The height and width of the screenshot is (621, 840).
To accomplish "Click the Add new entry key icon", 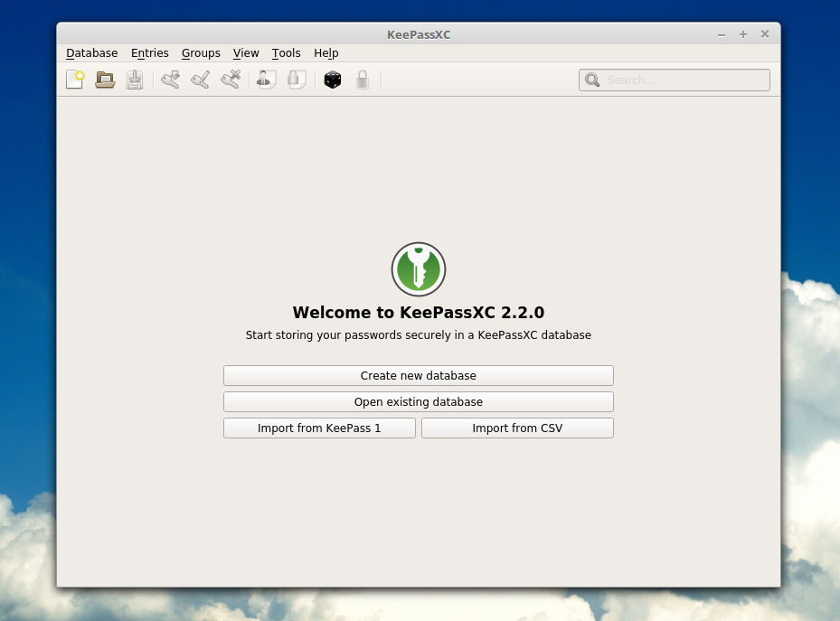I will pos(170,80).
